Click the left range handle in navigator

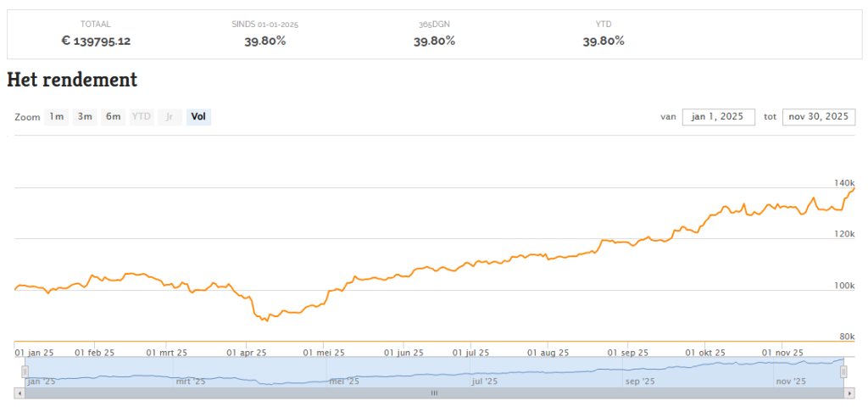point(25,371)
